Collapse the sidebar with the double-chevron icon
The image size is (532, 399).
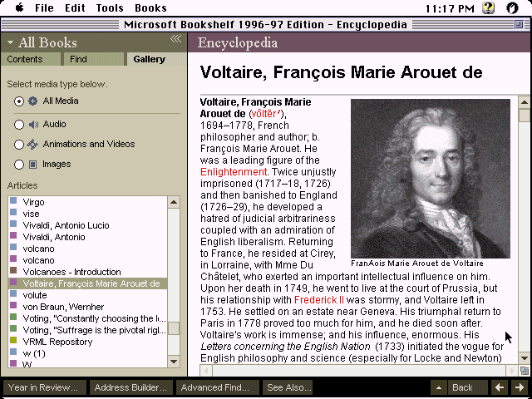point(175,39)
